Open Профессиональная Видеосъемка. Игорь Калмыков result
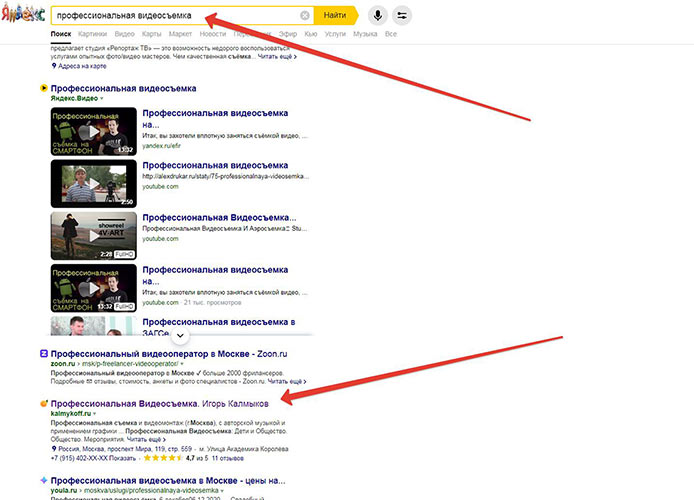The image size is (694, 500). tap(159, 404)
